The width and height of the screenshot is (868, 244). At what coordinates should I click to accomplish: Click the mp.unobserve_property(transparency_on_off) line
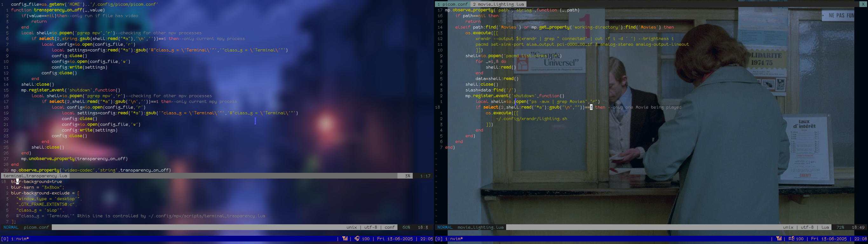(74, 159)
